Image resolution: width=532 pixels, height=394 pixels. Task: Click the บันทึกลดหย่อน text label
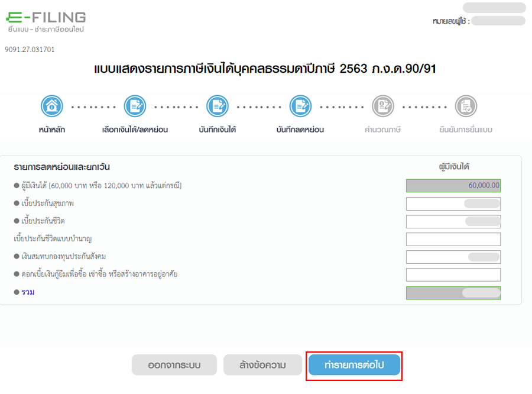[300, 130]
